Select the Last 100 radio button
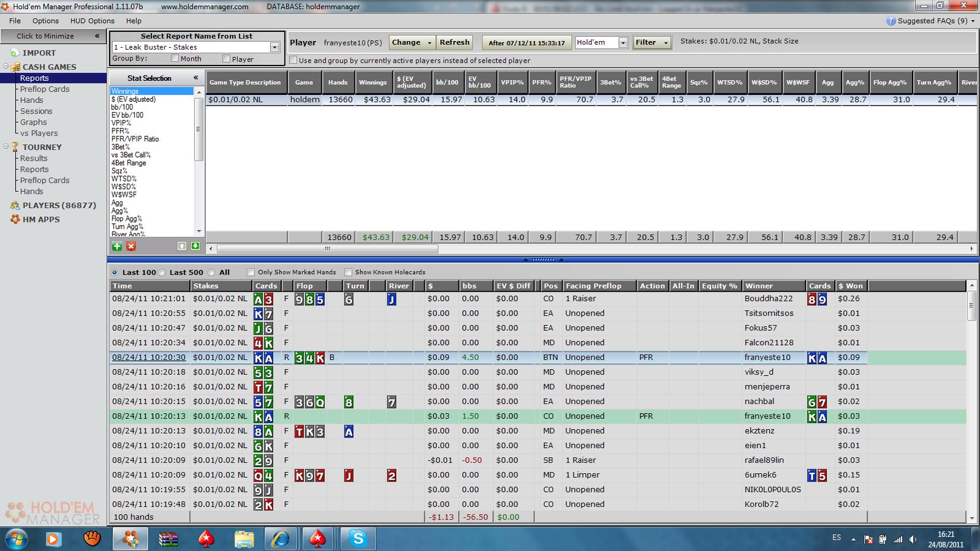Screen dimensions: 980x551 pyautogui.click(x=115, y=272)
